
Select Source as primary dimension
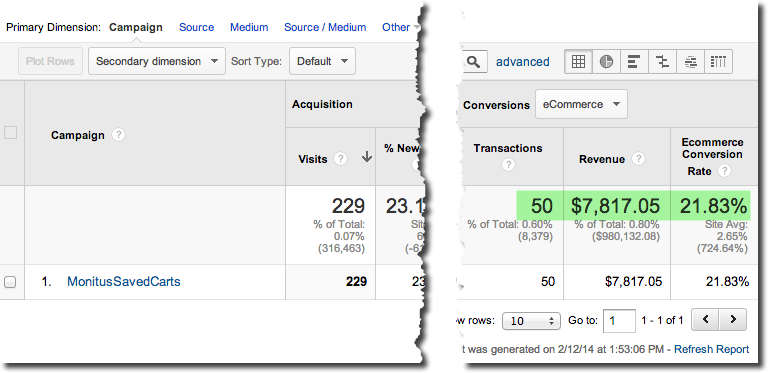click(196, 27)
